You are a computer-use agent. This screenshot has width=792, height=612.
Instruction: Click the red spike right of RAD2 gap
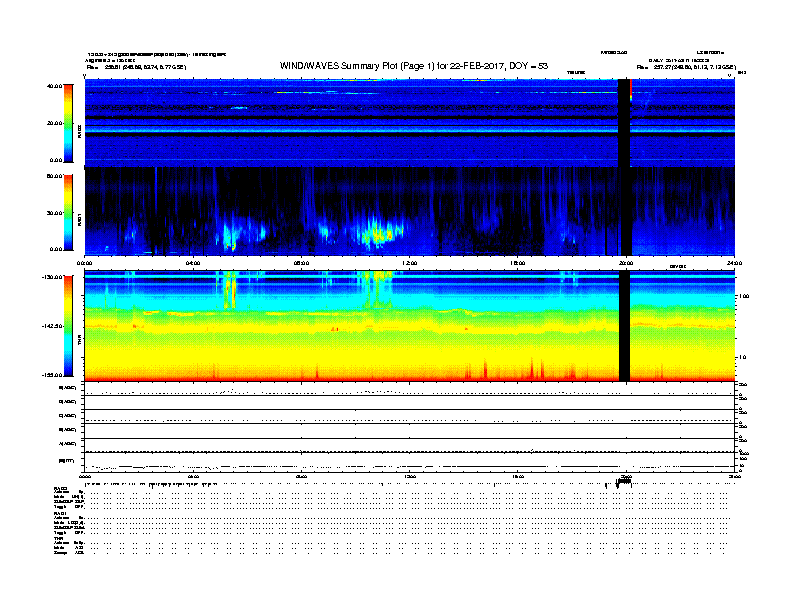pyautogui.click(x=631, y=90)
